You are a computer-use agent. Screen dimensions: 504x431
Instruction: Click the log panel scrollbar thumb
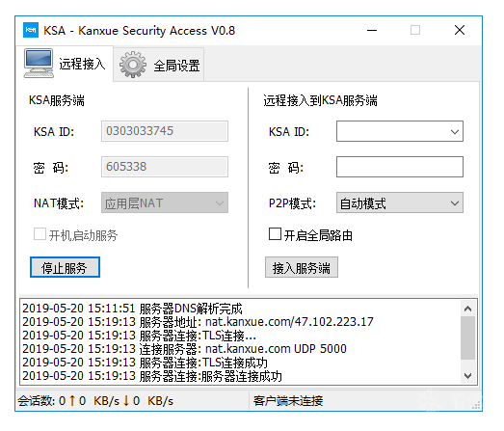click(x=467, y=337)
